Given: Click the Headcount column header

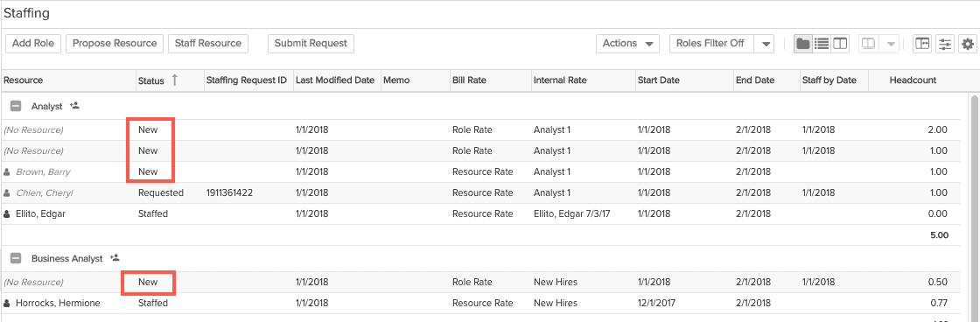Looking at the screenshot, I should (x=913, y=80).
